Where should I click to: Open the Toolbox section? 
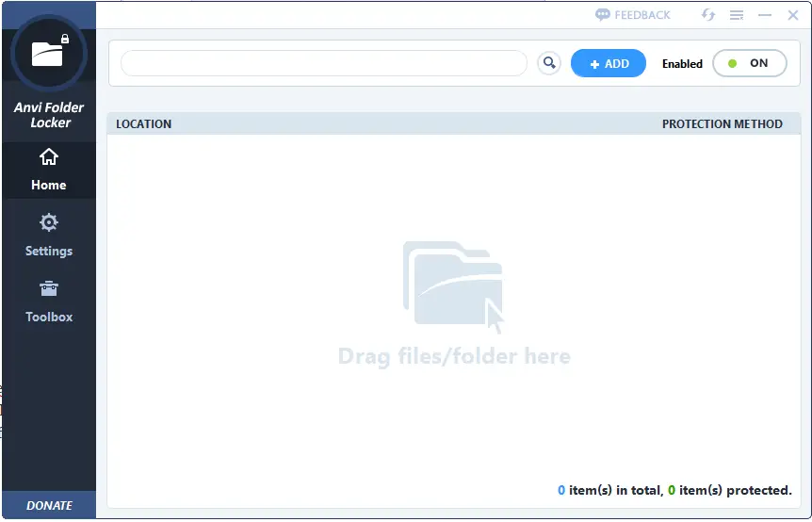(49, 302)
